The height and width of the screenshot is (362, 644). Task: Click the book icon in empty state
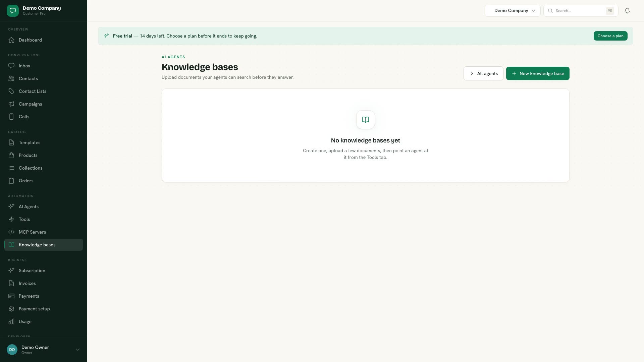(x=365, y=120)
